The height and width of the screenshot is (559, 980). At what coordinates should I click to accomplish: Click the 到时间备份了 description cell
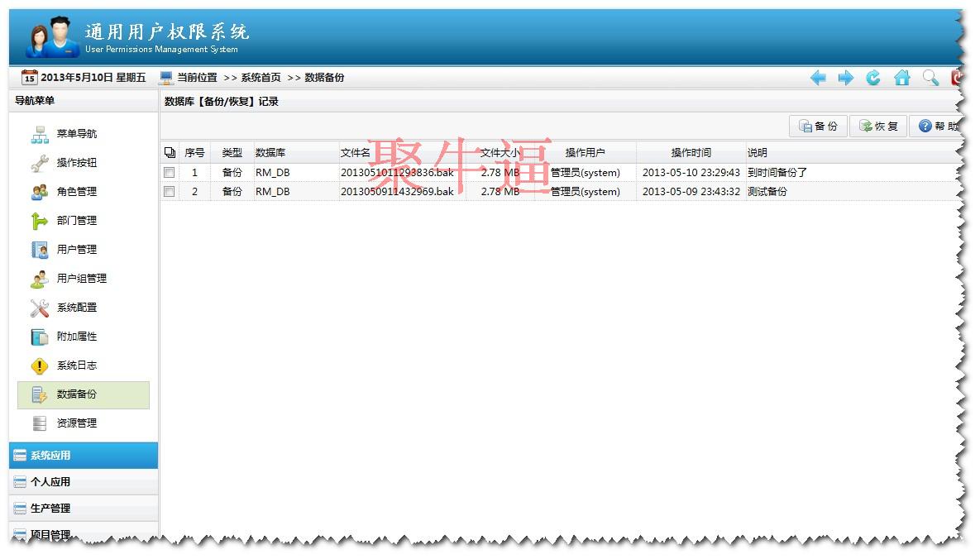[x=777, y=173]
